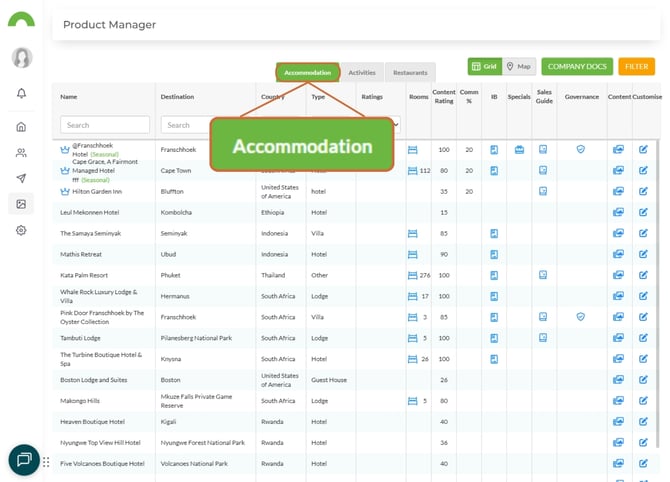This screenshot has height=482, width=670.
Task: Customise The Samaya Seminyak entry
Action: click(643, 233)
